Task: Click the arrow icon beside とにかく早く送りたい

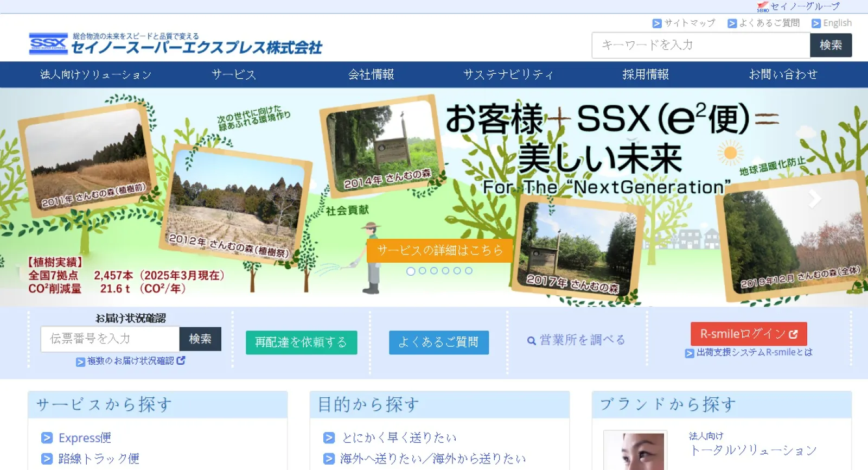Action: [329, 438]
